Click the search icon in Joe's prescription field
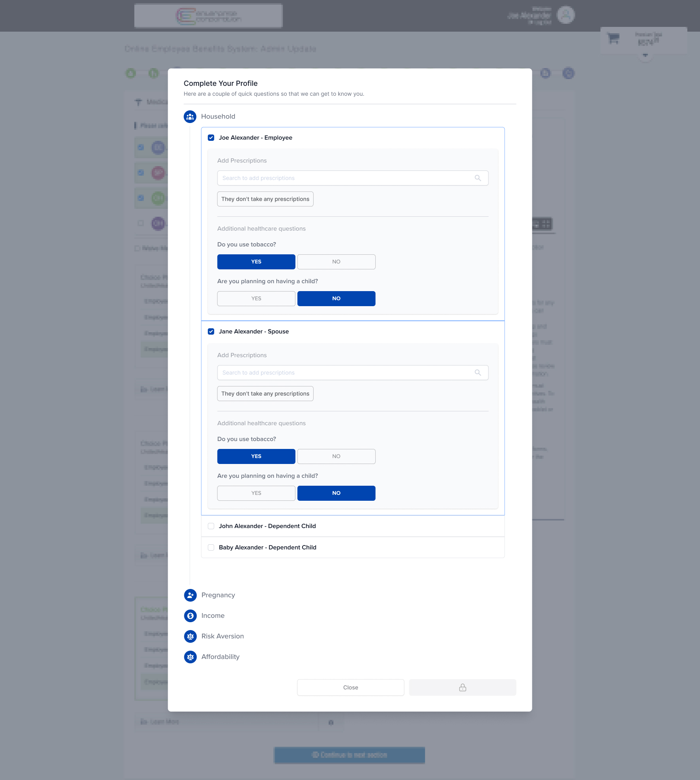 tap(479, 178)
